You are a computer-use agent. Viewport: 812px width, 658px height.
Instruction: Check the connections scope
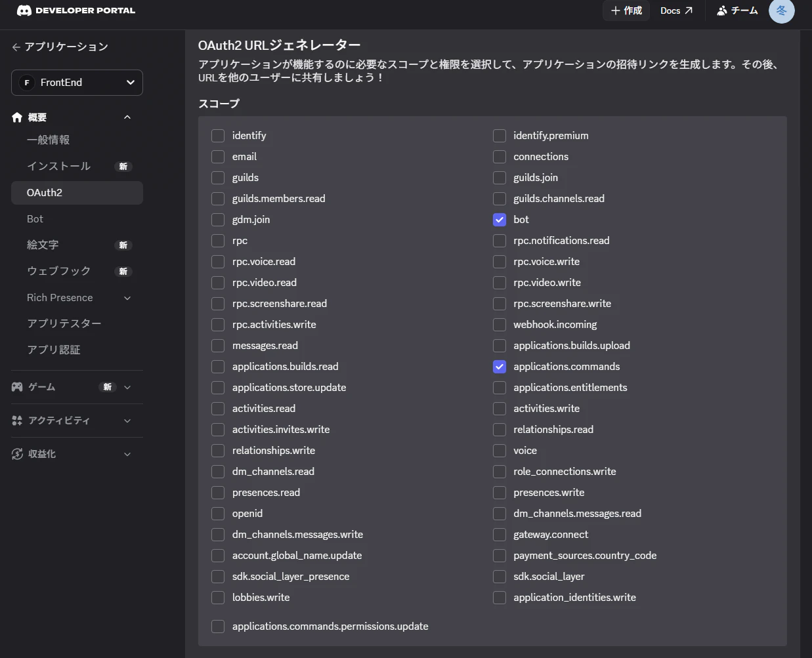(x=500, y=157)
